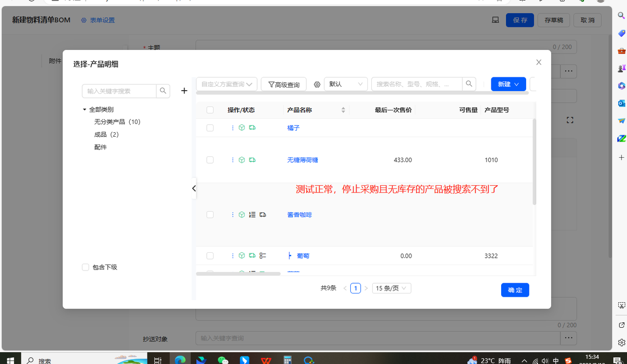Viewport: 627px width, 364px height.
Task: Open WeChat from taskbar
Action: pyautogui.click(x=223, y=360)
